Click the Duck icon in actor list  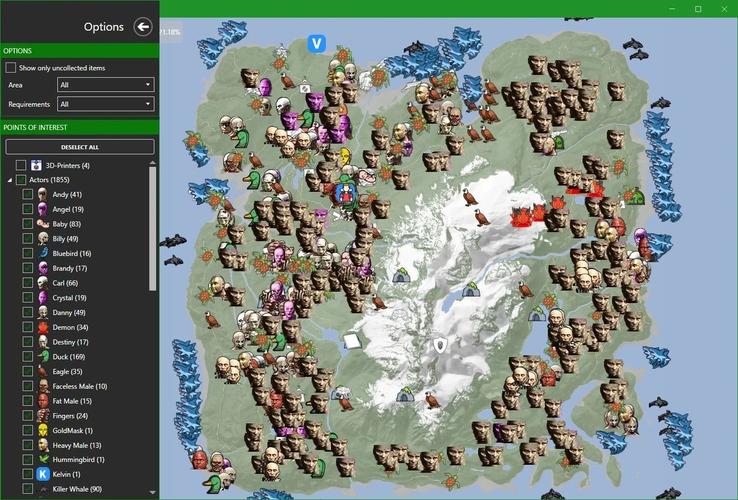pyautogui.click(x=43, y=356)
